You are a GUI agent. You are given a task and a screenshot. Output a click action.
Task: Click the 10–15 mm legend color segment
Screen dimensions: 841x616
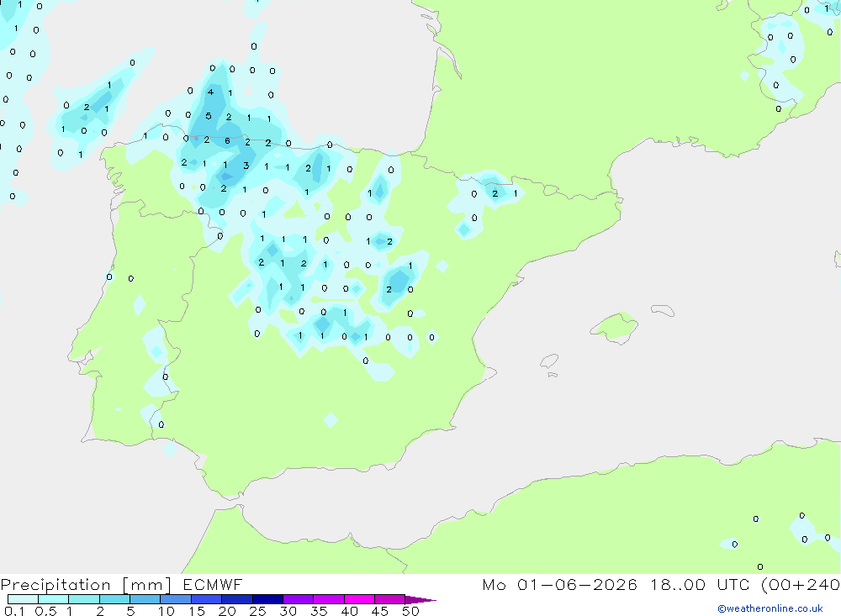[x=176, y=599]
